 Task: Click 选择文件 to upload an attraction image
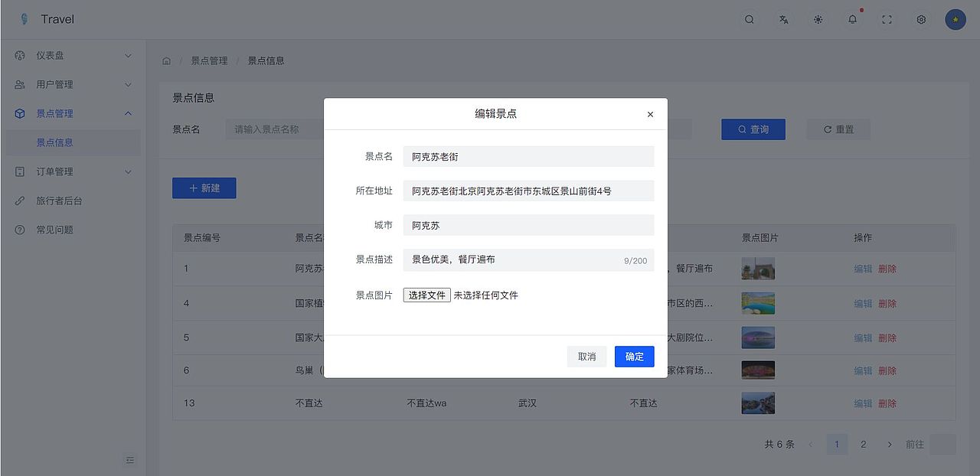pyautogui.click(x=426, y=295)
